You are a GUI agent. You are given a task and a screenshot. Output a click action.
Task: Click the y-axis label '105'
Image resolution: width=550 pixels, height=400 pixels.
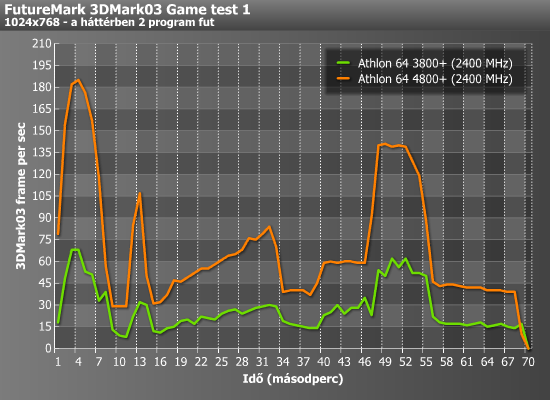[42, 196]
